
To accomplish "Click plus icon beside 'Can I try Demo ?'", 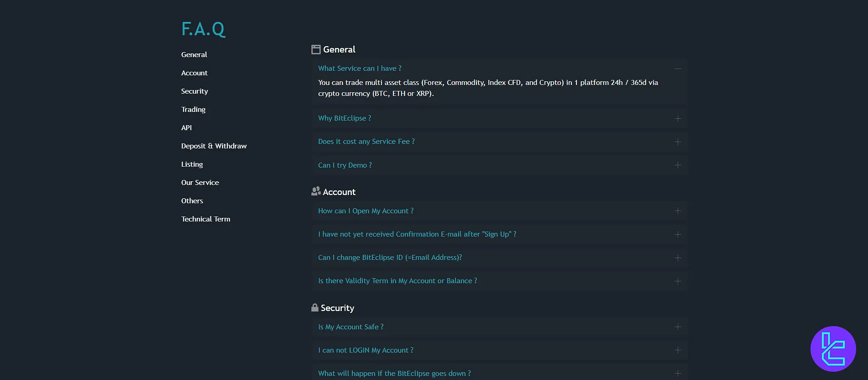I will tap(678, 165).
